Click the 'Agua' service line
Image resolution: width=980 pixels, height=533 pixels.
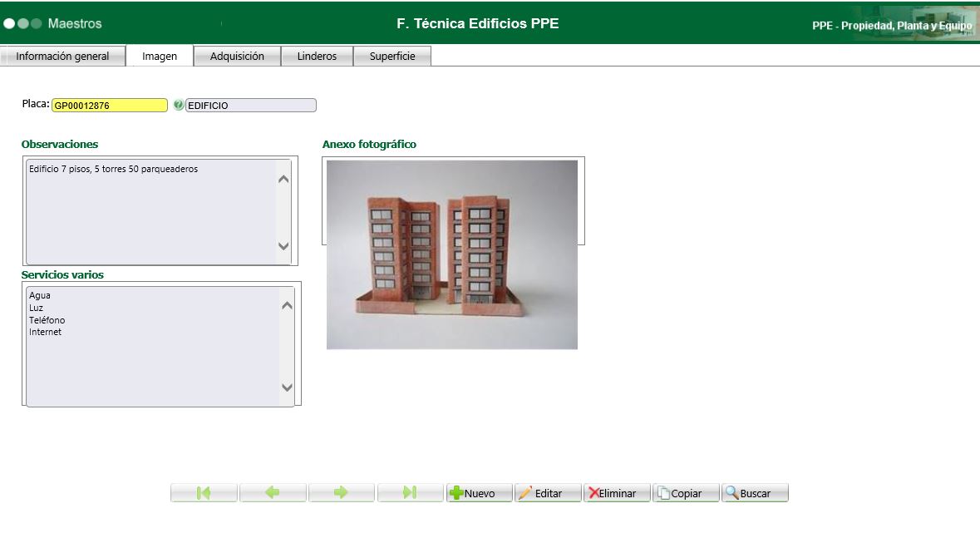(x=39, y=295)
